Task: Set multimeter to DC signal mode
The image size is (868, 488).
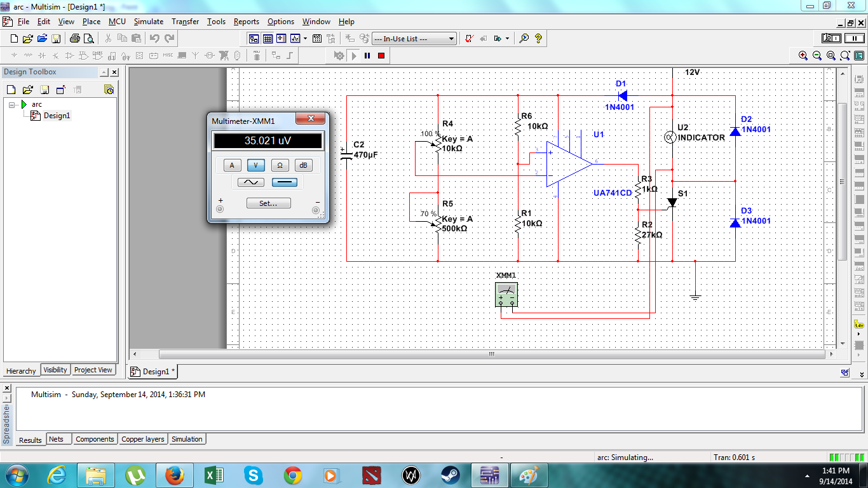Action: click(x=285, y=182)
